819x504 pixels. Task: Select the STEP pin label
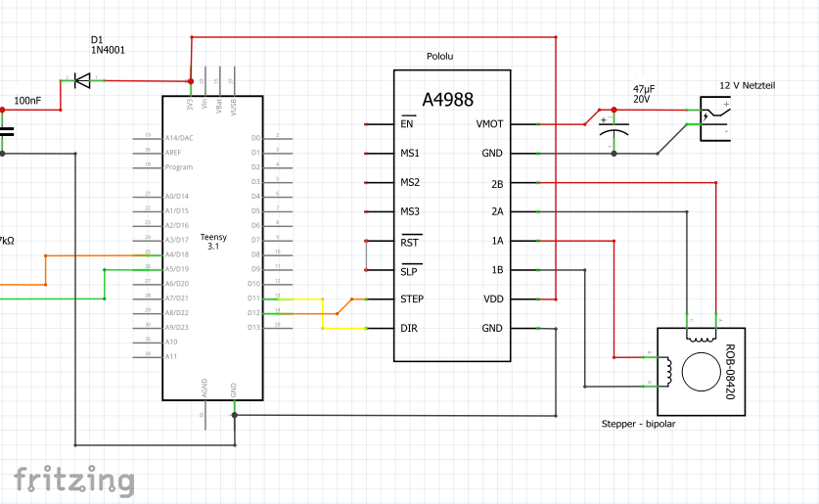click(412, 298)
